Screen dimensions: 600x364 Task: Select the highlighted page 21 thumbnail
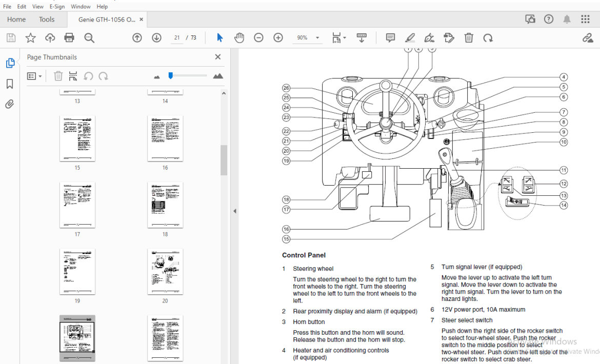pos(77,338)
